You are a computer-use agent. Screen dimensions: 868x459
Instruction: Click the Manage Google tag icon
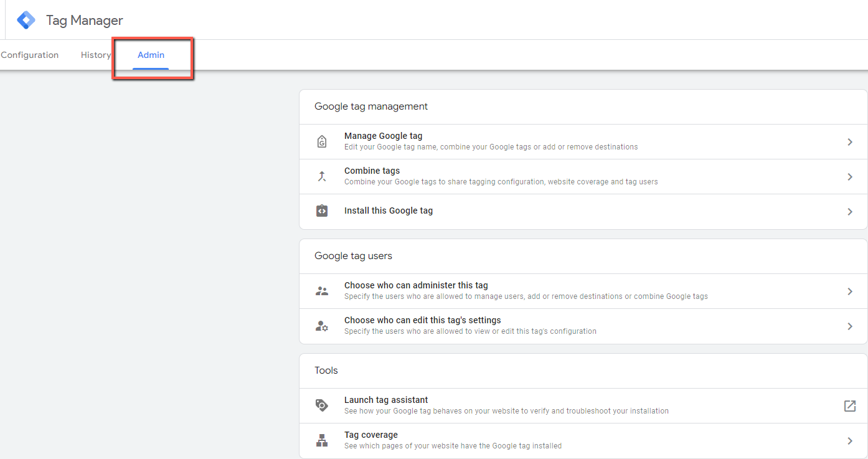pos(322,141)
